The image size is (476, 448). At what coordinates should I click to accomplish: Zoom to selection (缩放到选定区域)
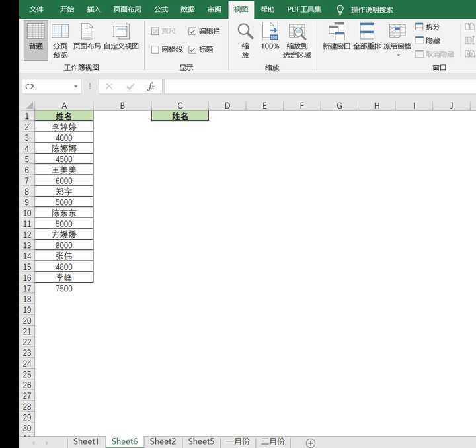point(297,41)
